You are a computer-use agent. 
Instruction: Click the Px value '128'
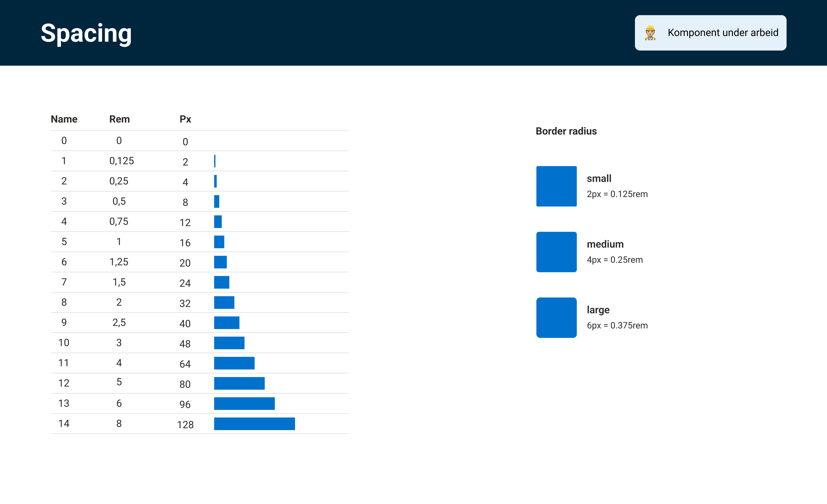tap(185, 425)
